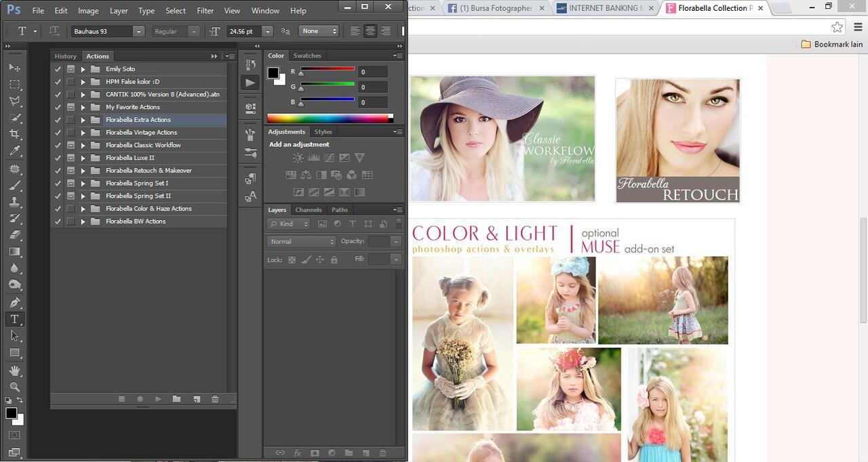868x462 pixels.
Task: Select the Brush tool
Action: pyautogui.click(x=14, y=185)
